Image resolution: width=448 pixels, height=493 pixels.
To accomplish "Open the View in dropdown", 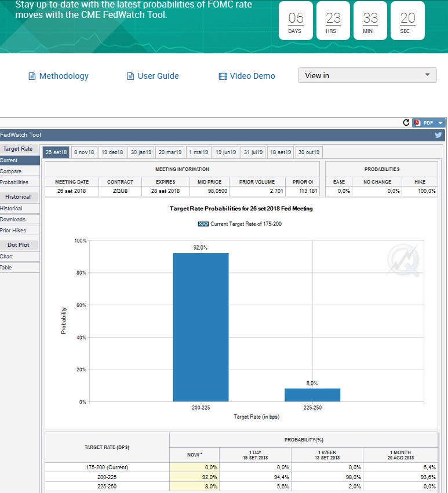I will pos(367,75).
